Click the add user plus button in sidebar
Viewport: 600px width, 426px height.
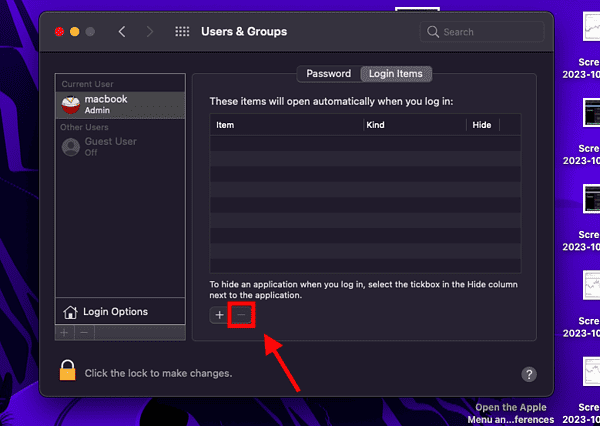(65, 331)
